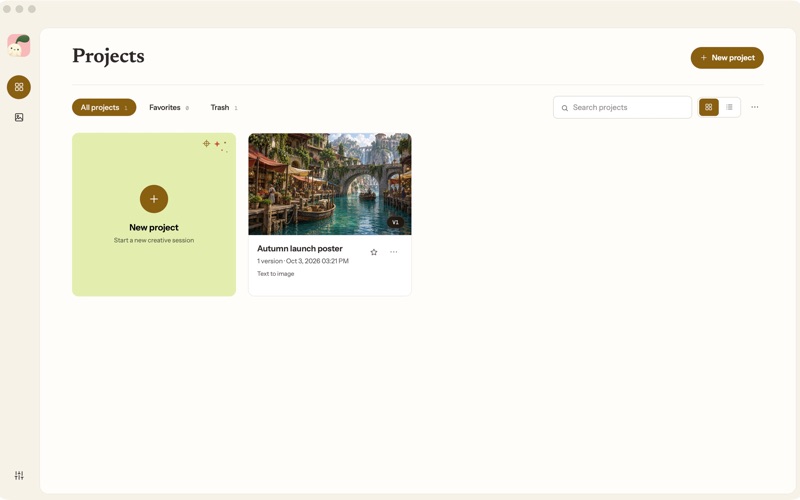
Task: Open the toolbar more options menu
Action: tap(755, 107)
